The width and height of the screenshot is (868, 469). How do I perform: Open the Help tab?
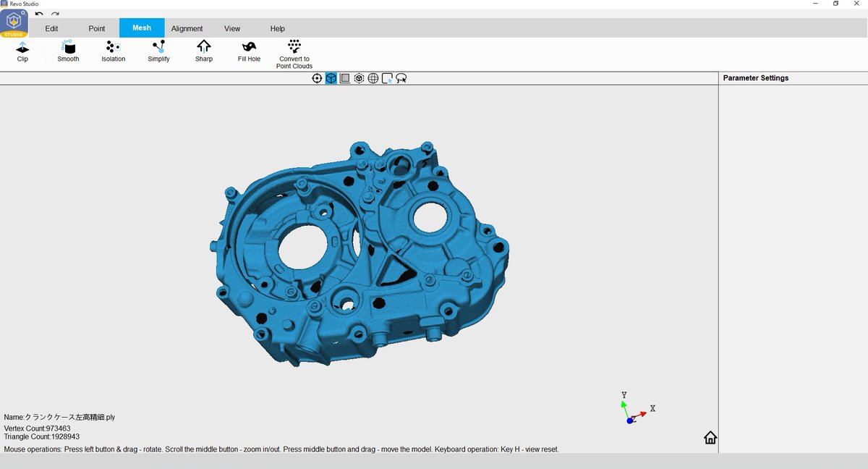pyautogui.click(x=278, y=28)
